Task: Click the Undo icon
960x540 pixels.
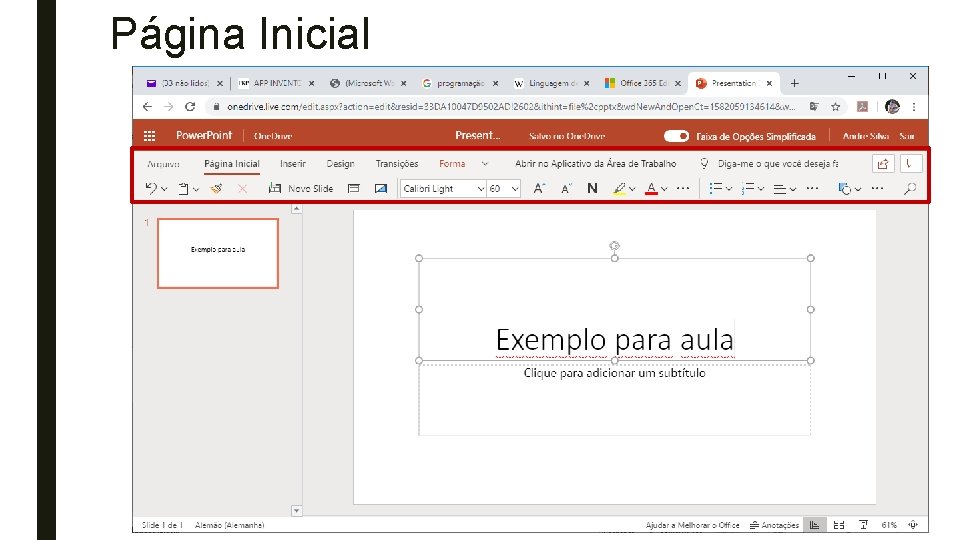Action: (151, 189)
